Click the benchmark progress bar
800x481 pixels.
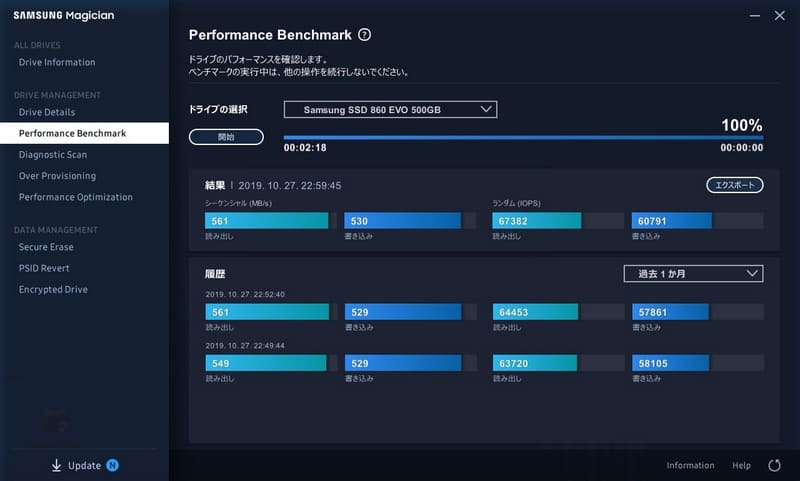(523, 137)
